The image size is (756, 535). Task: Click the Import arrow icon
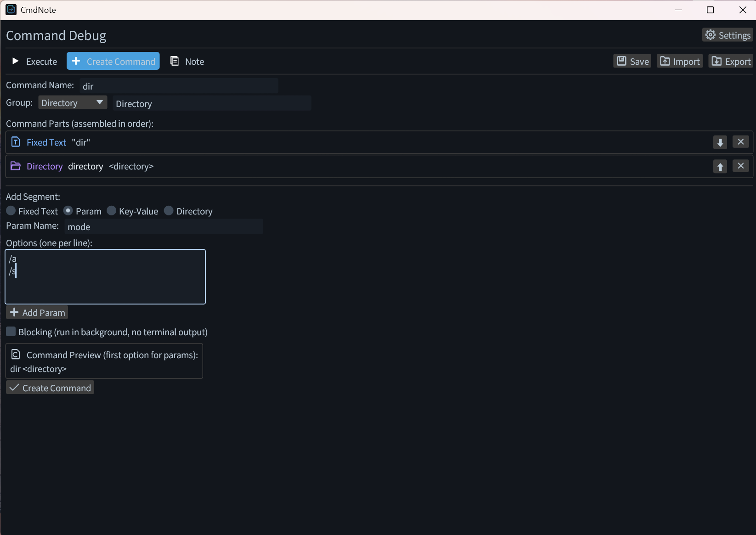[x=665, y=61]
